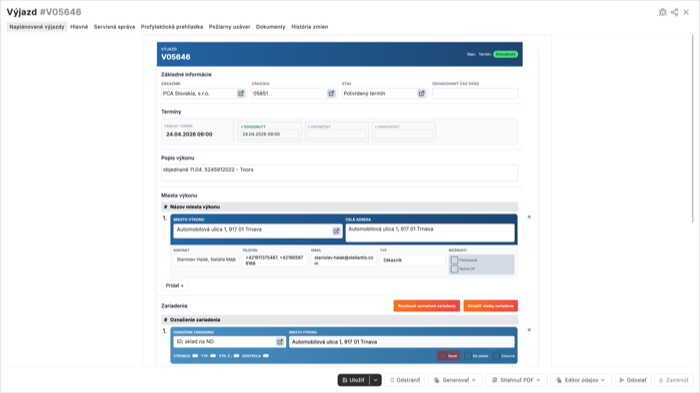
Task: Click the vertical scrollbar on the right
Action: point(693,129)
